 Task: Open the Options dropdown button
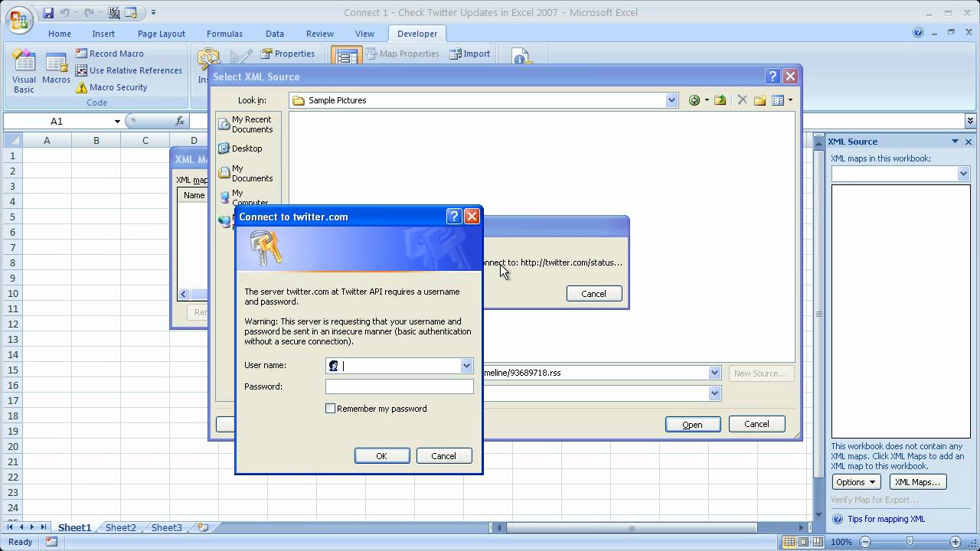(x=856, y=482)
